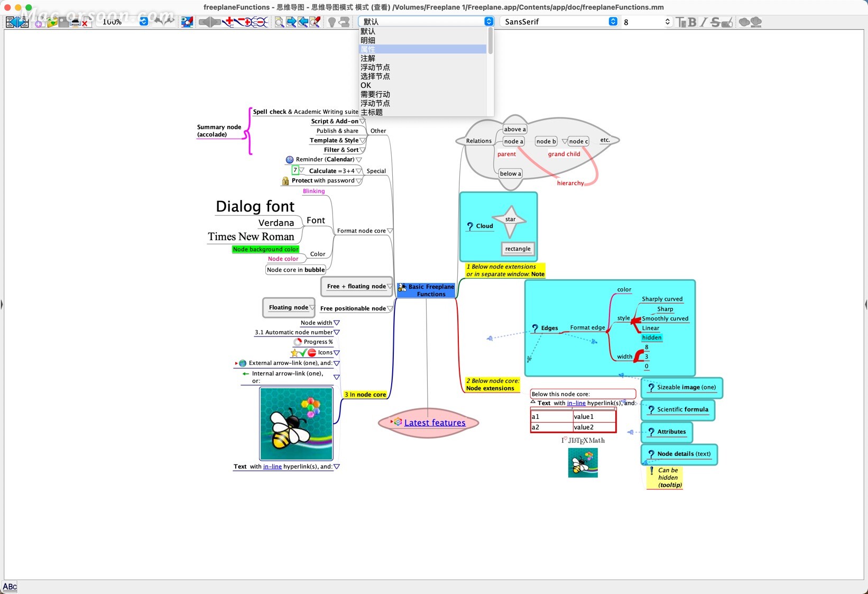This screenshot has height=594, width=868.
Task: Open the zoom 100% dropdown
Action: point(143,22)
